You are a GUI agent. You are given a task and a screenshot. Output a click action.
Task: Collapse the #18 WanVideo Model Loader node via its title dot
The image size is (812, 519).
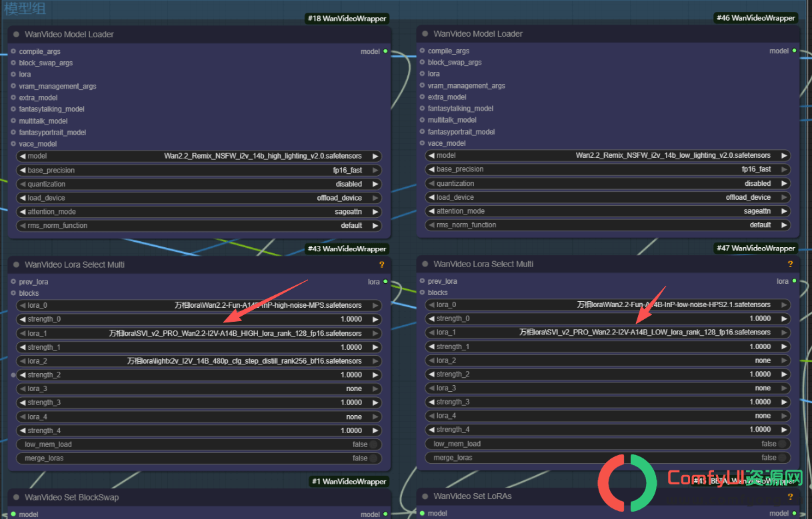(16, 35)
